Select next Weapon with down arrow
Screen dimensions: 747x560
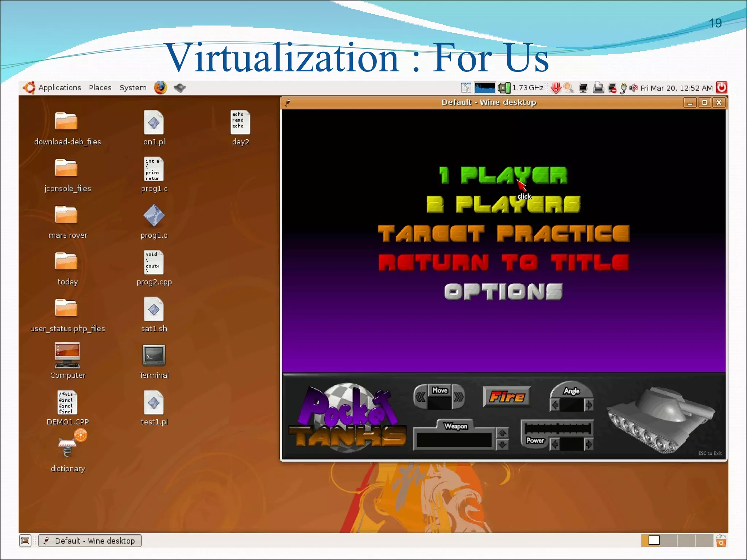click(502, 444)
